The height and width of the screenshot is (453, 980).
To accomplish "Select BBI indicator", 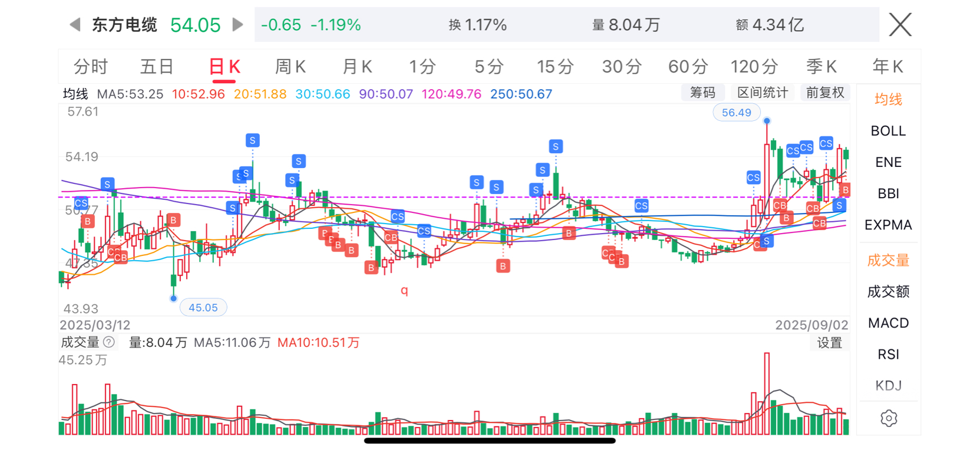I will click(x=888, y=193).
